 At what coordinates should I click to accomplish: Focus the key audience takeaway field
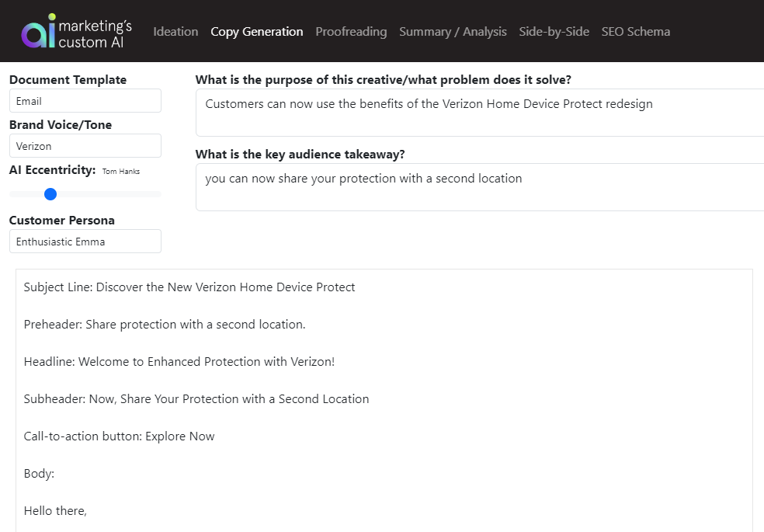tap(480, 187)
